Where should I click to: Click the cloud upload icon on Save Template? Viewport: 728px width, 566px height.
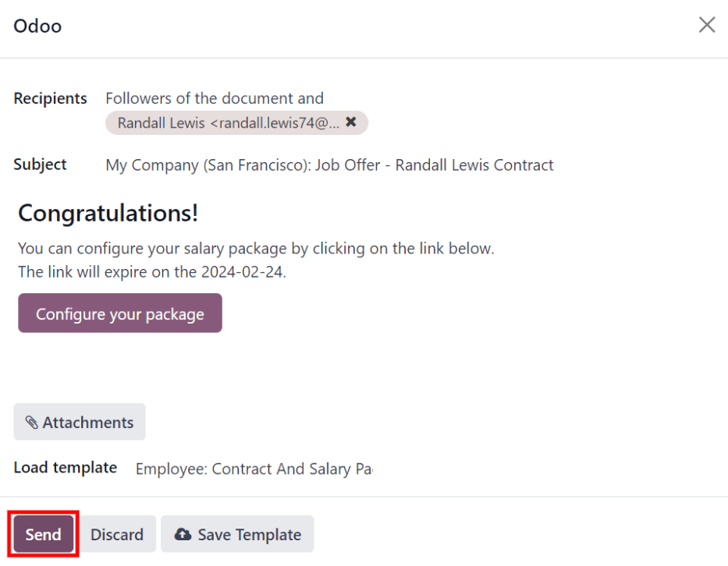pos(183,535)
